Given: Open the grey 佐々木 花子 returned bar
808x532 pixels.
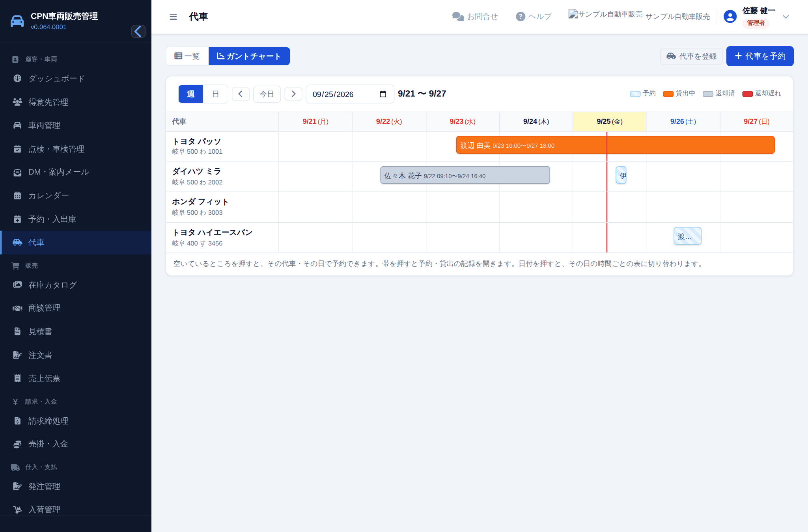Looking at the screenshot, I should [465, 175].
